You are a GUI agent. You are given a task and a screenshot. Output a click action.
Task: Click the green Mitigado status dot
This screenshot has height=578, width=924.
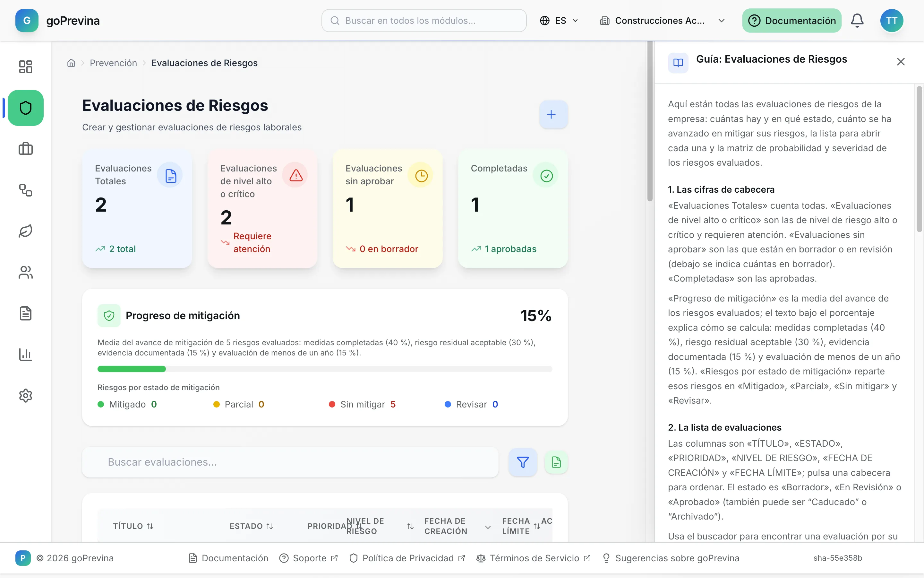[x=101, y=405]
